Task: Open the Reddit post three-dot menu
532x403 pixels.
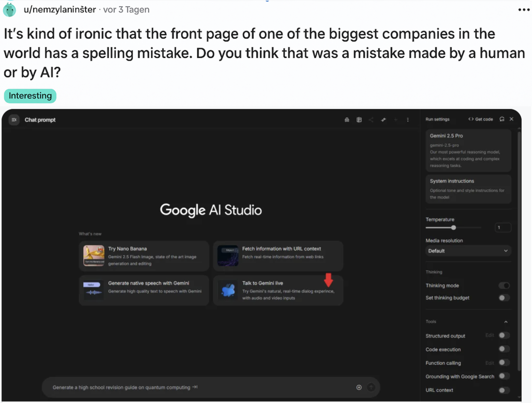Action: click(x=524, y=10)
